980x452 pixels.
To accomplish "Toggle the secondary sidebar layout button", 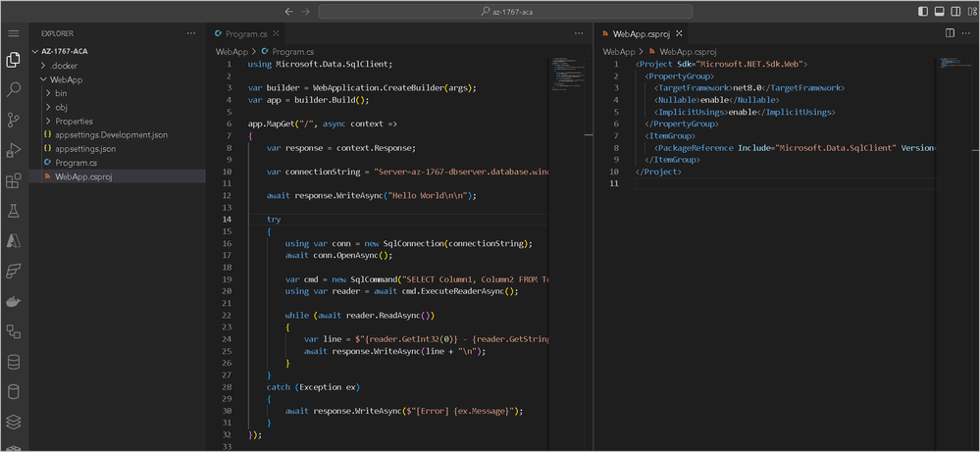I will pyautogui.click(x=954, y=11).
